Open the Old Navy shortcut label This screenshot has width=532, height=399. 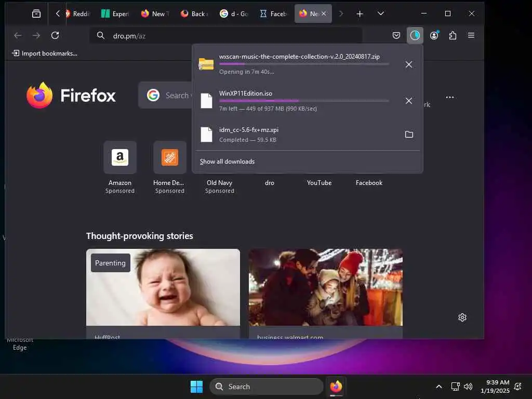pos(220,183)
